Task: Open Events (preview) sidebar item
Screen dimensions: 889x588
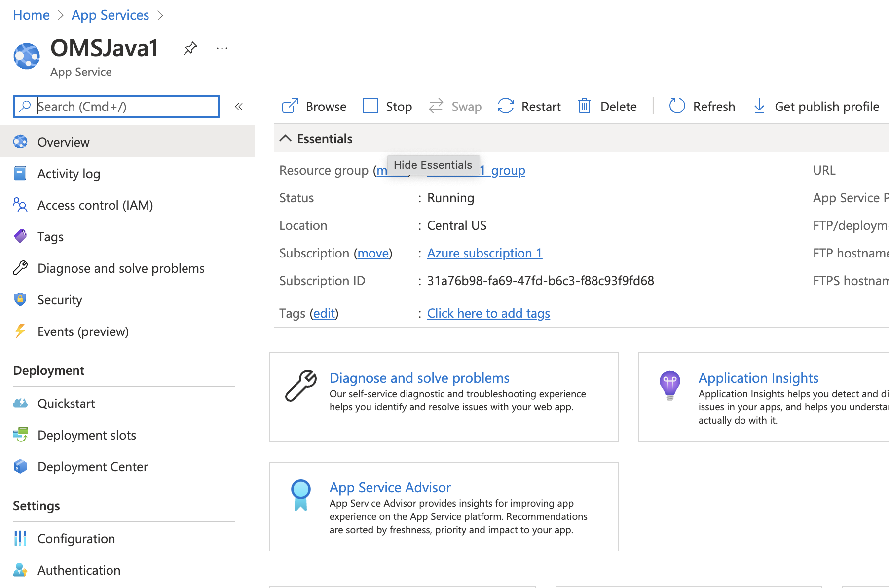Action: [127, 331]
